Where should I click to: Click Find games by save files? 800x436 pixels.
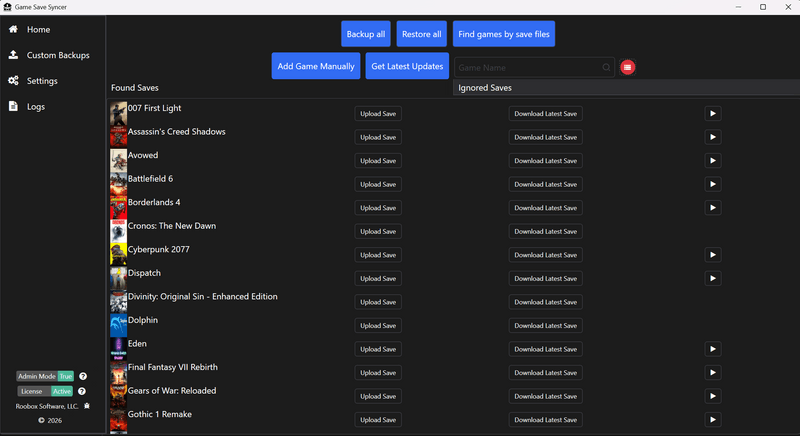504,34
